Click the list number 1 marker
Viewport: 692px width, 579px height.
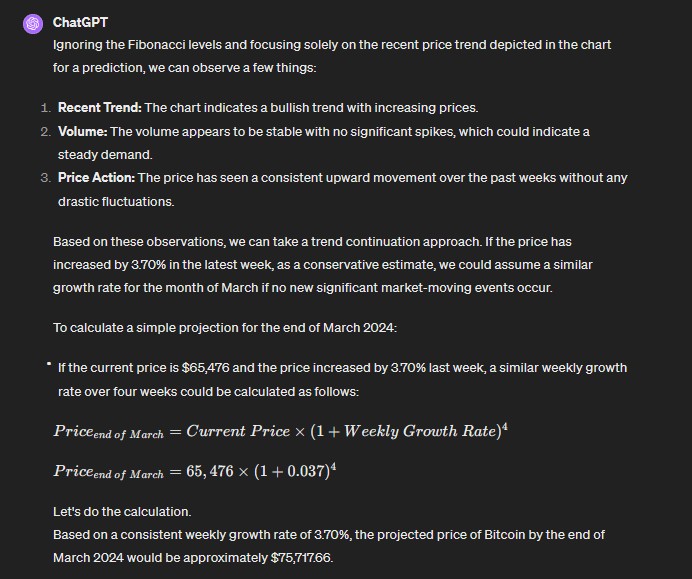click(45, 107)
